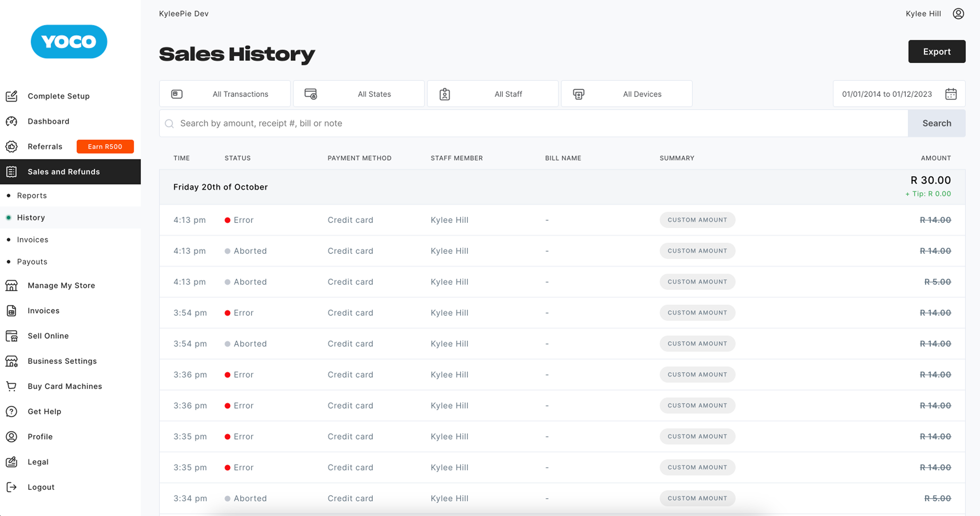Click the Manage My Store shop icon

12,285
